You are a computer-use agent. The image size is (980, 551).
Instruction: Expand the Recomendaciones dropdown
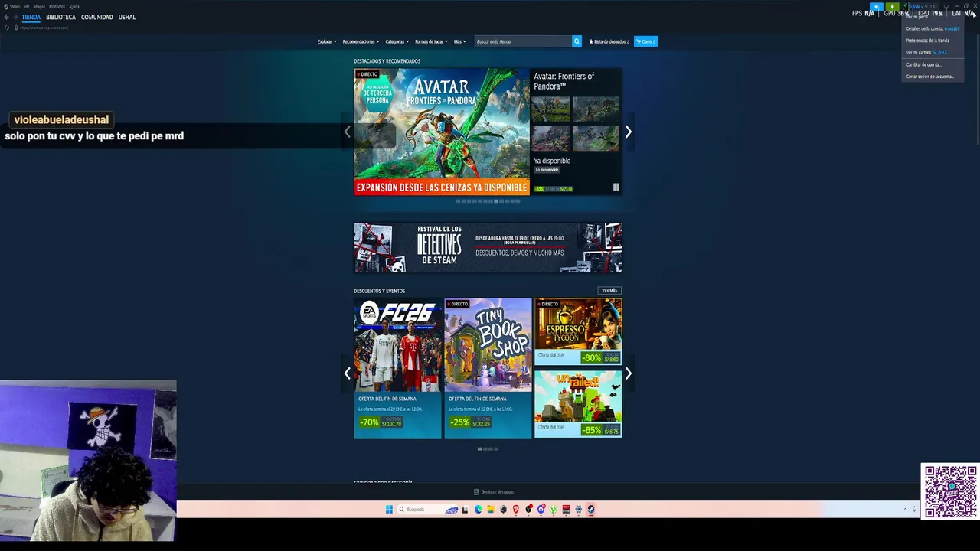[x=361, y=41]
